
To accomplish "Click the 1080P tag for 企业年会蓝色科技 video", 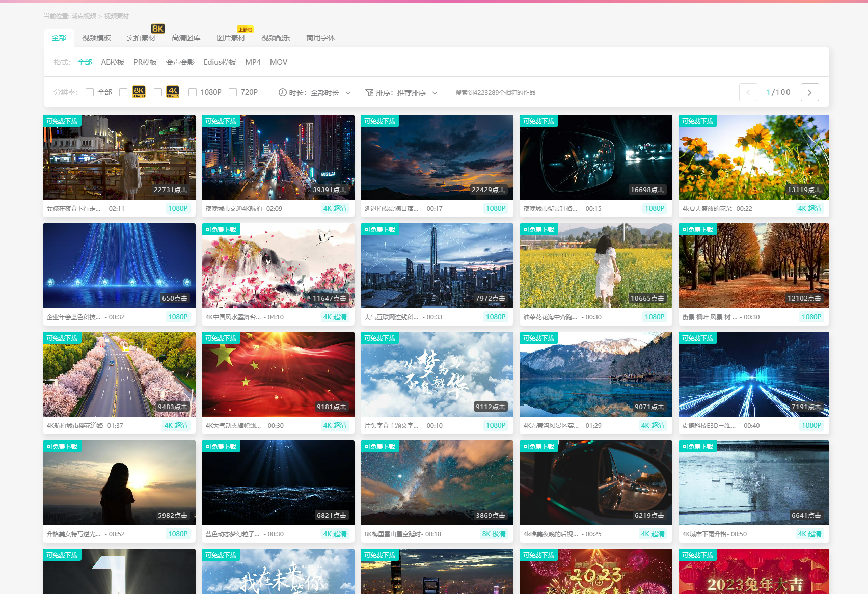I will click(x=178, y=317).
